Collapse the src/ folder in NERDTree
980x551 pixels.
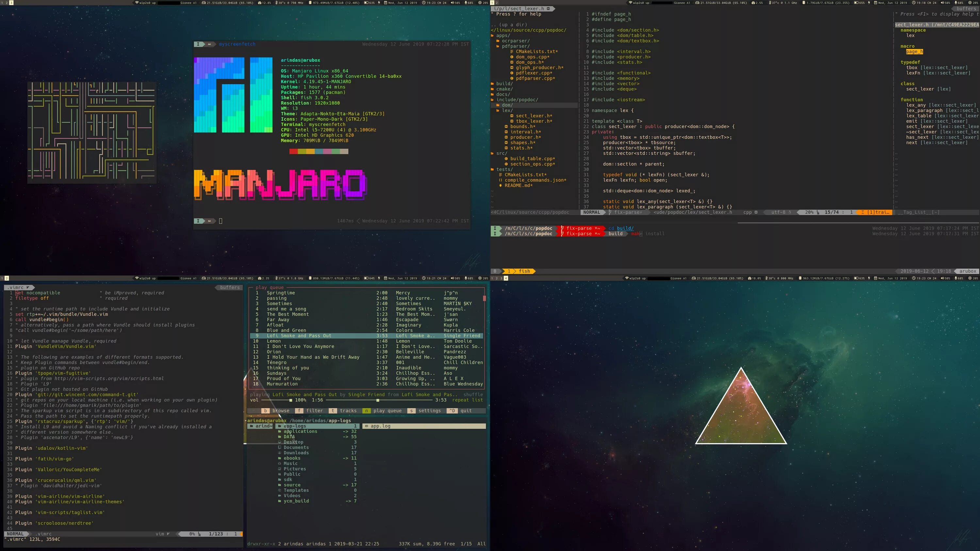pos(492,153)
